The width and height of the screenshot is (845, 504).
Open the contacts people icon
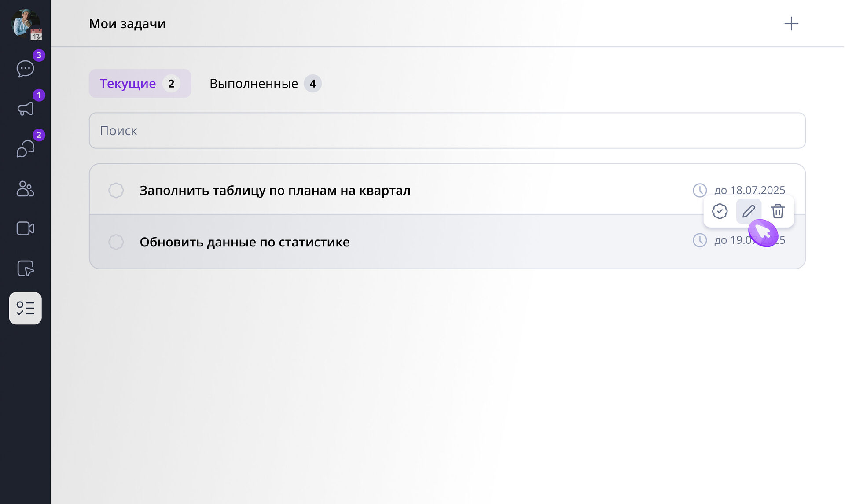(25, 188)
